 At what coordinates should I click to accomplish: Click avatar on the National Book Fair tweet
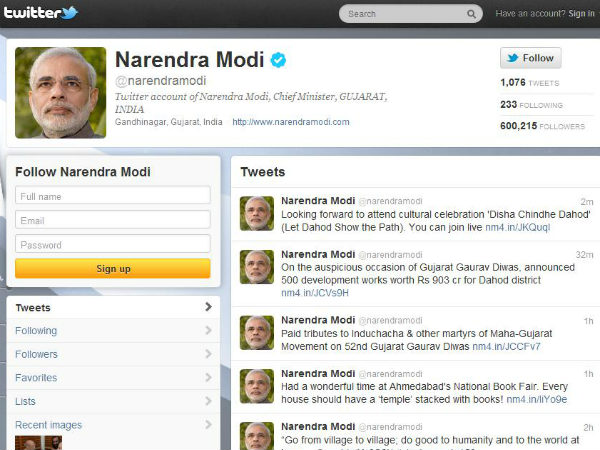tap(257, 386)
